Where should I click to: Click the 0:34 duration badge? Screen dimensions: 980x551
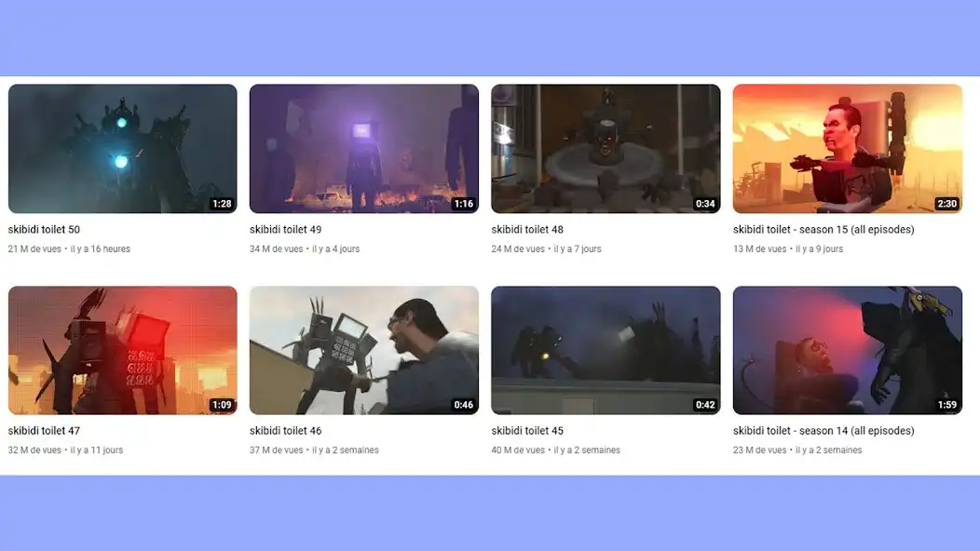click(x=705, y=204)
